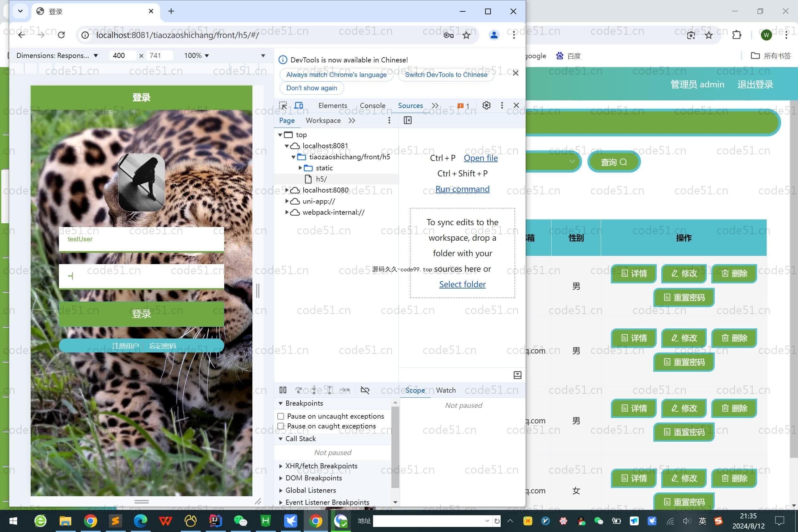Click Switch DevTools to Chinese
This screenshot has width=798, height=532.
point(446,75)
